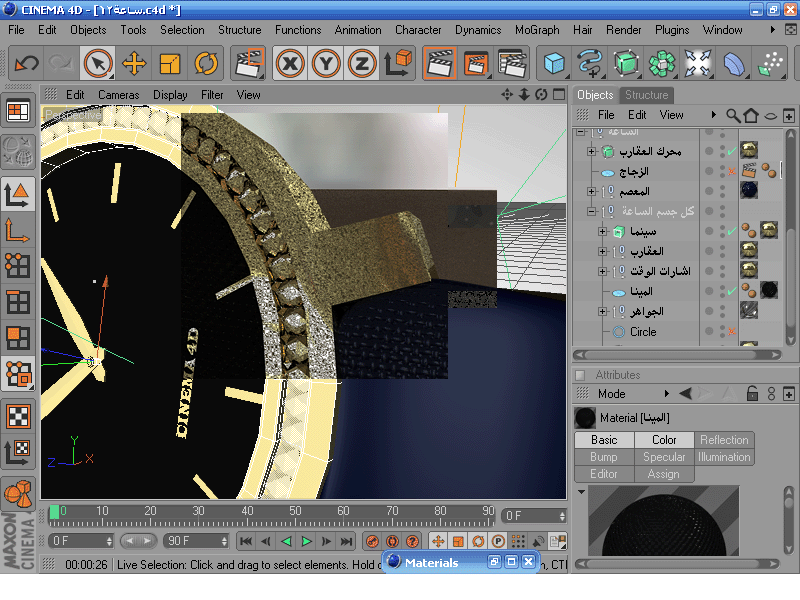Expand the سينما object
The height and width of the screenshot is (600, 800).
(603, 231)
